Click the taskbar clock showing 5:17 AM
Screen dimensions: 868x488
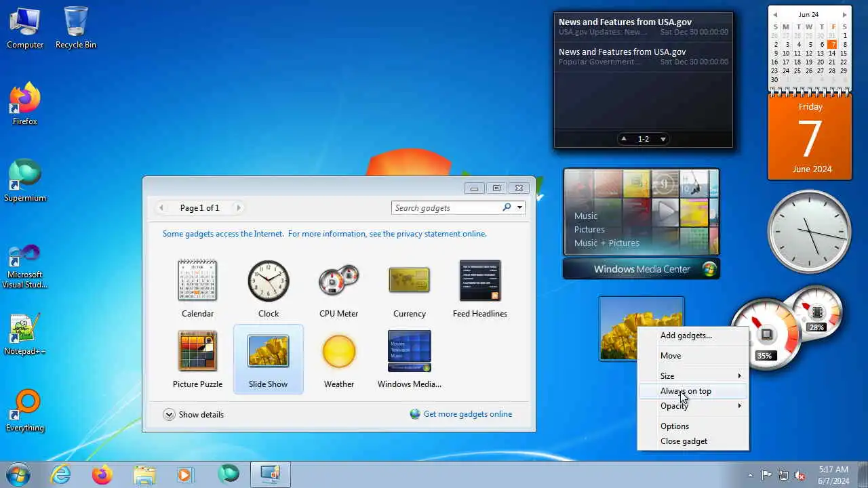pyautogui.click(x=833, y=475)
